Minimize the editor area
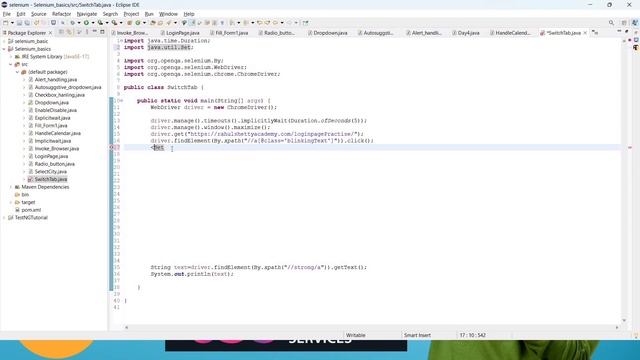 click(x=619, y=32)
